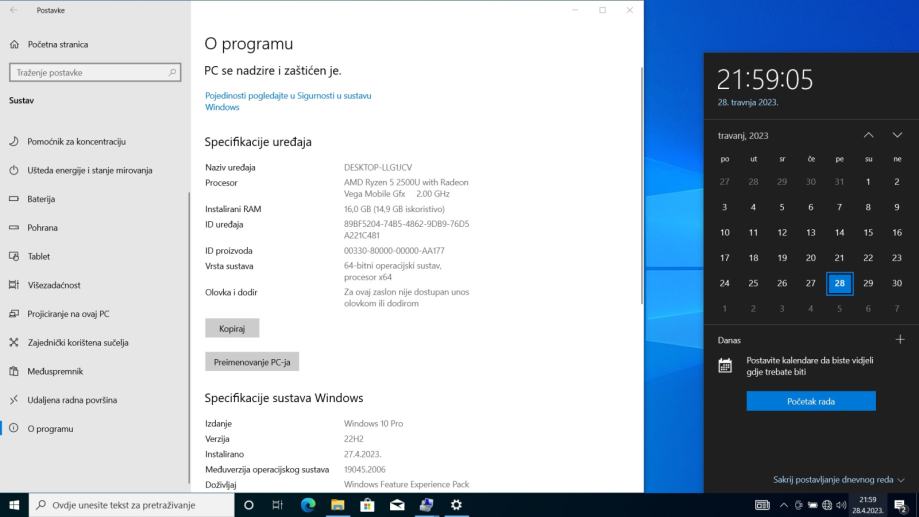Click the Kopiraj button
Image resolution: width=919 pixels, height=517 pixels.
[232, 328]
